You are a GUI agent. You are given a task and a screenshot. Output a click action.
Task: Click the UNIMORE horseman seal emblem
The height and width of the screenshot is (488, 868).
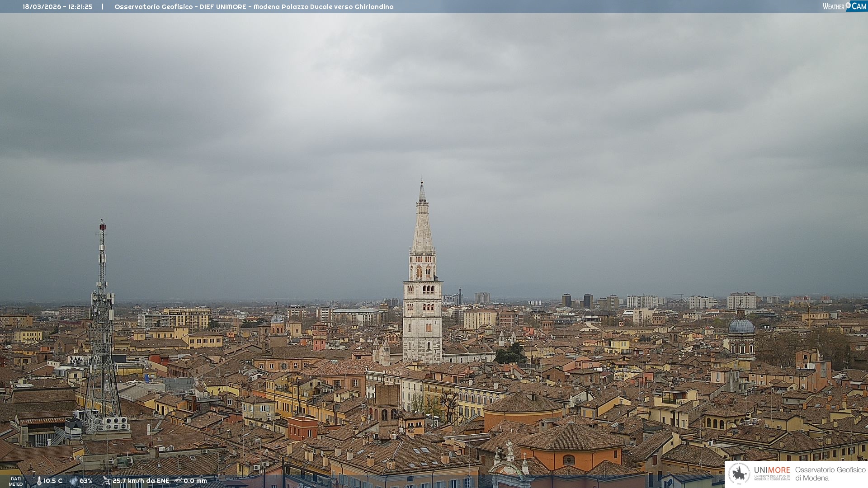(x=739, y=474)
